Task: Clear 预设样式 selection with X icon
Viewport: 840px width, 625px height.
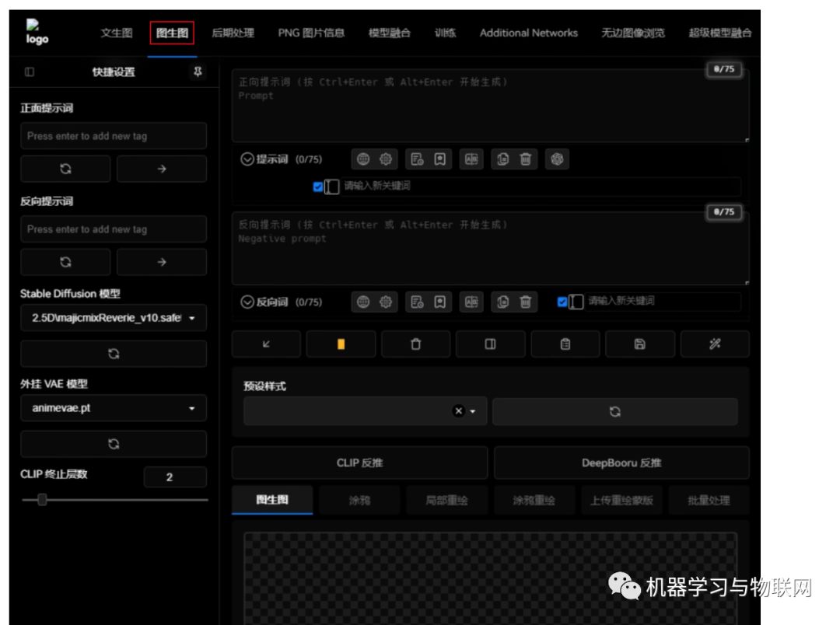Action: click(459, 410)
